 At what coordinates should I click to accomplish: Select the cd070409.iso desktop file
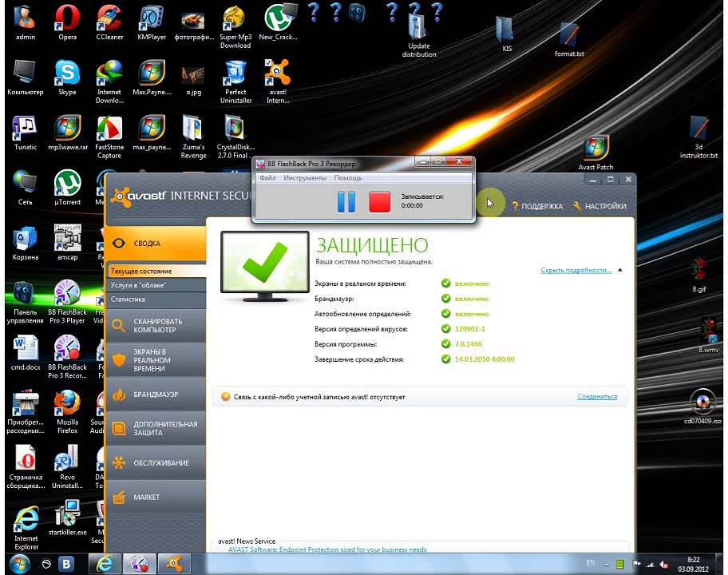coord(702,406)
